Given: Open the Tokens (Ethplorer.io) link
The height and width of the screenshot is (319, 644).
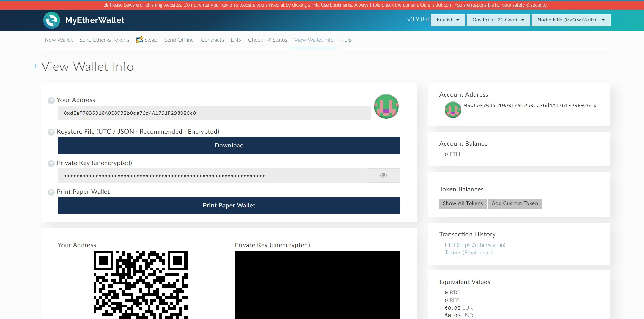Looking at the screenshot, I should [x=469, y=253].
